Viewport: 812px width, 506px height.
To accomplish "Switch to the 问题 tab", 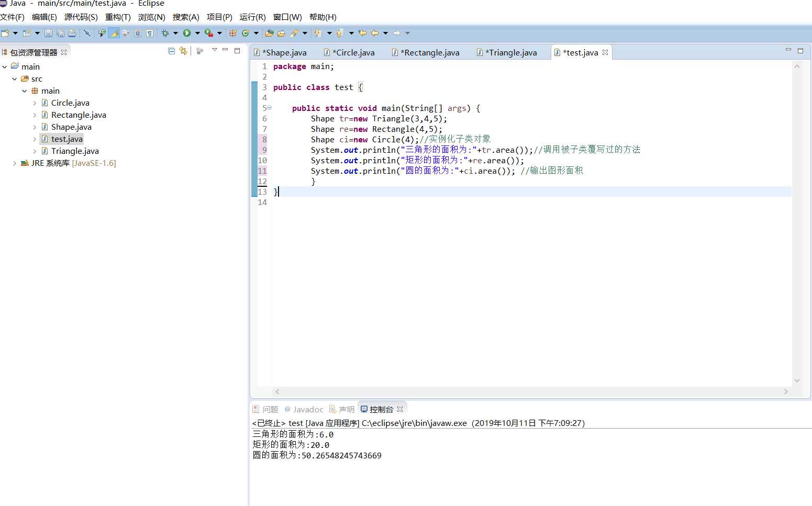I will (x=265, y=409).
